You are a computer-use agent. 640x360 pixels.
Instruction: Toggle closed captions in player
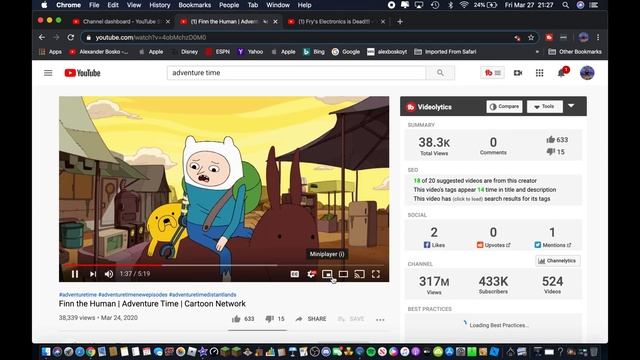(295, 274)
